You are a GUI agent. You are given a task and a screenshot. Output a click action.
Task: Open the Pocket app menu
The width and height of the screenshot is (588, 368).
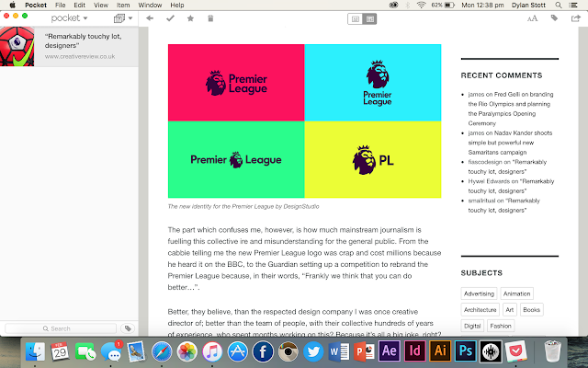36,5
